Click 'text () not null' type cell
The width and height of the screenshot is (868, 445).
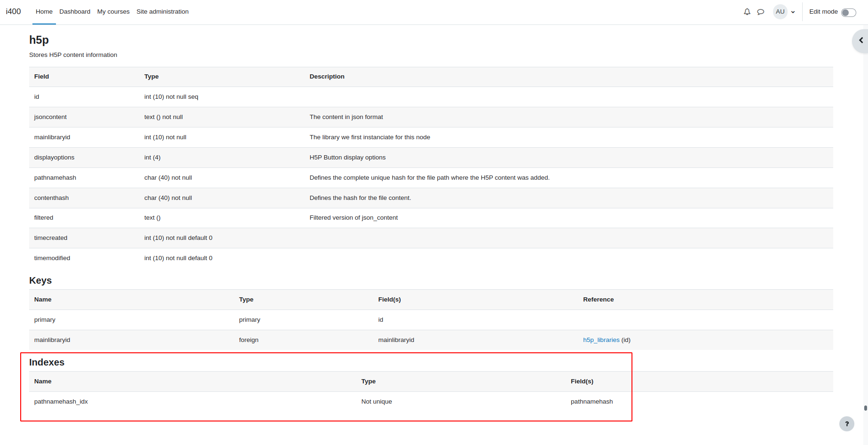point(164,117)
